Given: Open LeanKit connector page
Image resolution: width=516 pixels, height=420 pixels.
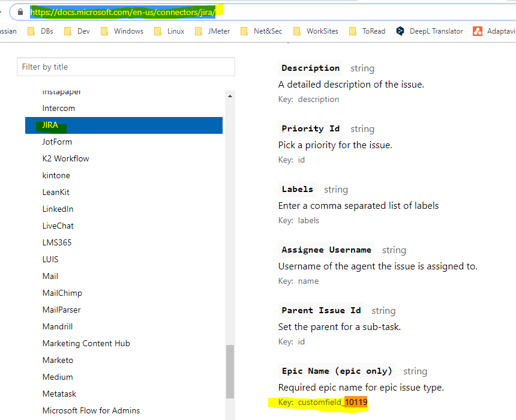Looking at the screenshot, I should tap(56, 192).
